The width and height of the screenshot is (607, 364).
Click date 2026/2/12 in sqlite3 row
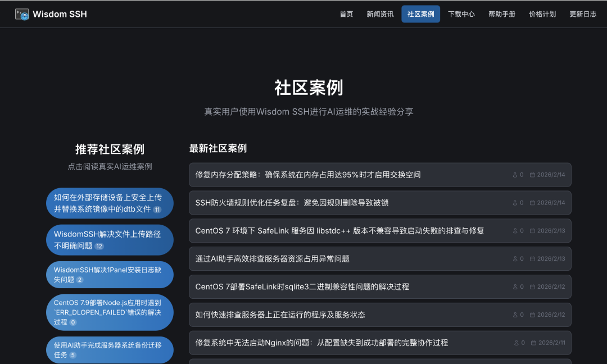click(x=551, y=287)
